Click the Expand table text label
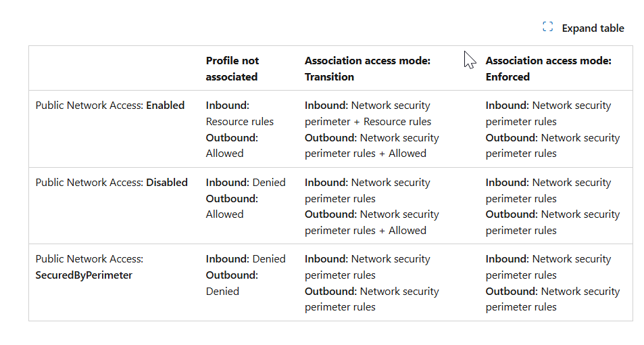The image size is (644, 345). 593,28
